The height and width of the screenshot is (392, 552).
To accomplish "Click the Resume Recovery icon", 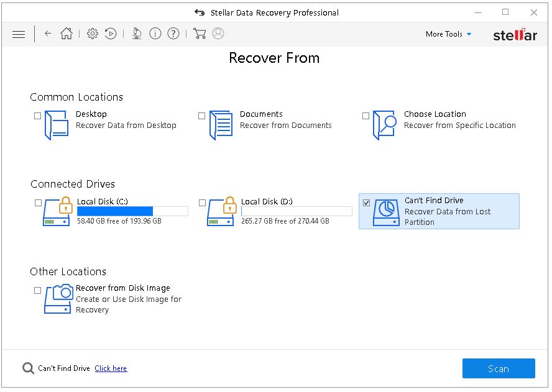I will tap(111, 34).
